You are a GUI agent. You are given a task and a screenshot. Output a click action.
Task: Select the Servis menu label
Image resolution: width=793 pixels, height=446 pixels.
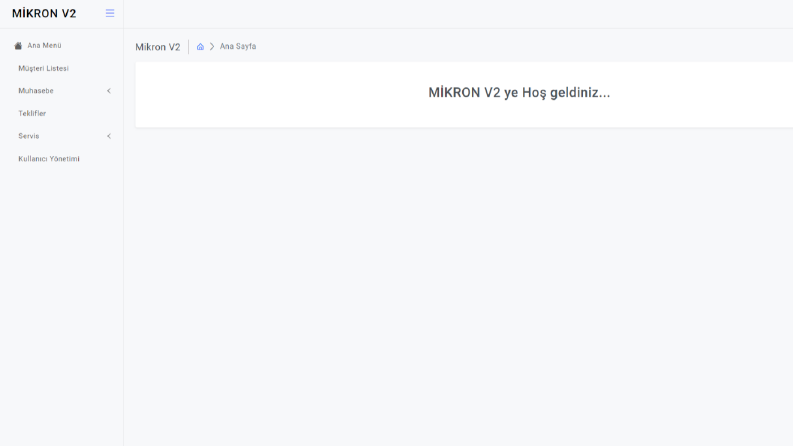point(29,136)
